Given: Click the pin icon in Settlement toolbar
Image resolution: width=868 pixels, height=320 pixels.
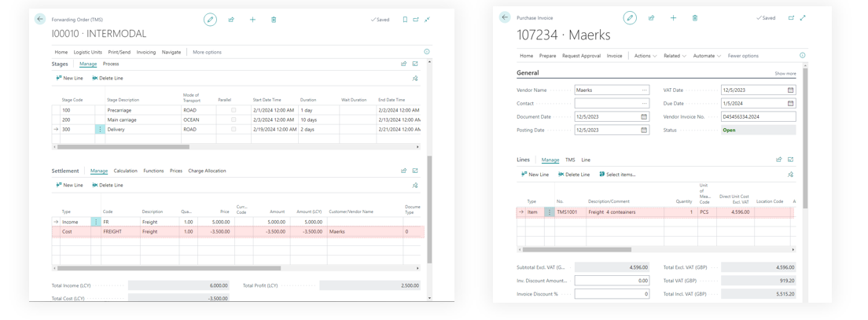Looking at the screenshot, I should click(x=415, y=186).
